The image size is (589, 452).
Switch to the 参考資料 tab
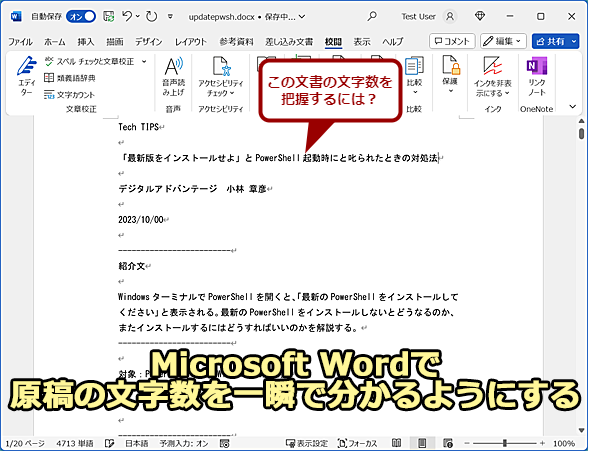coord(236,41)
